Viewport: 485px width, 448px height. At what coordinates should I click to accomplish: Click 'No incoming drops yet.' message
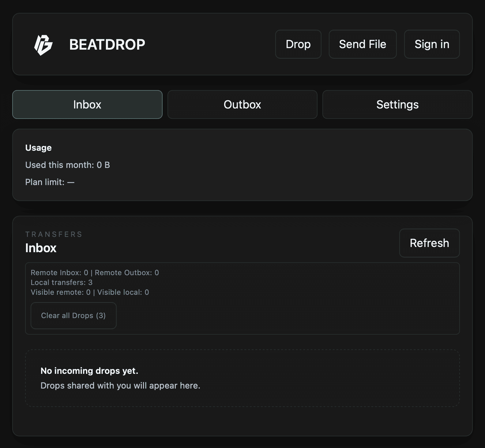pos(89,371)
